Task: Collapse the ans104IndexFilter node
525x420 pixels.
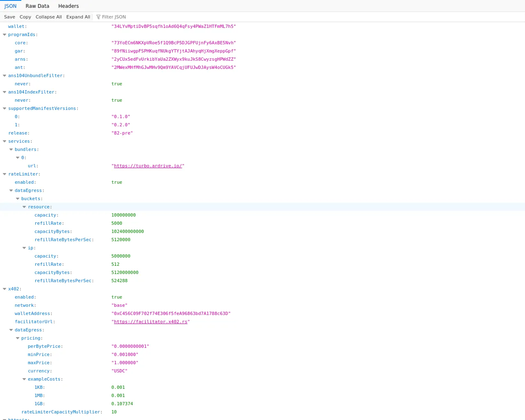Action: pyautogui.click(x=5, y=92)
